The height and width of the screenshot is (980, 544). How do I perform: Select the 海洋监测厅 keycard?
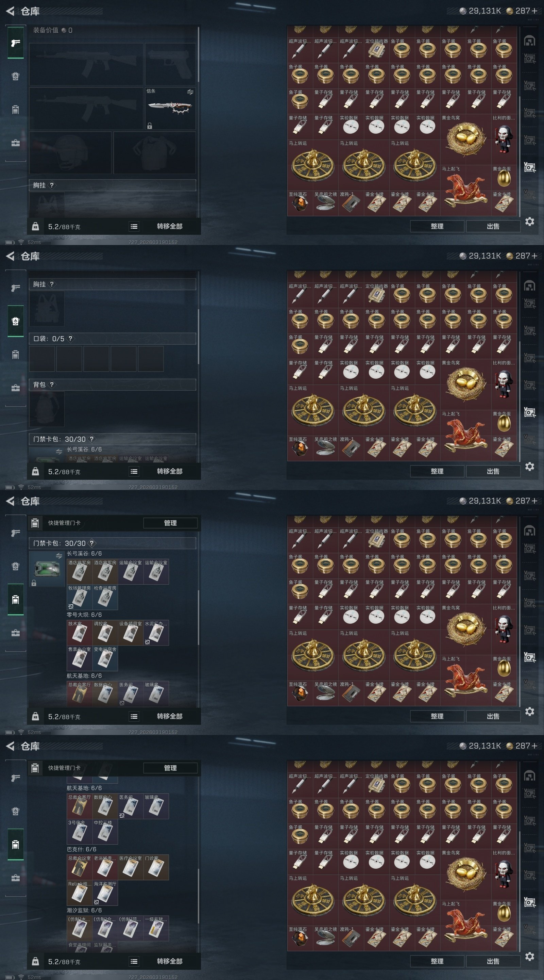click(x=105, y=893)
